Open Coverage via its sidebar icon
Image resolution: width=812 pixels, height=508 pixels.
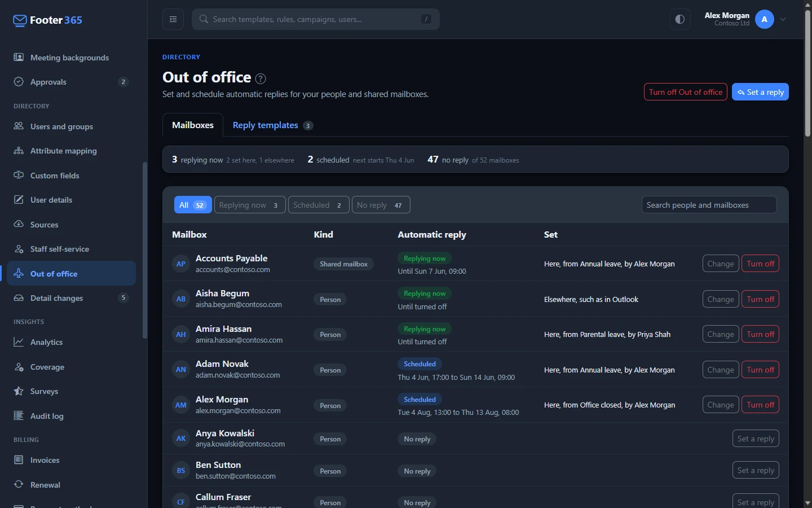(19, 367)
